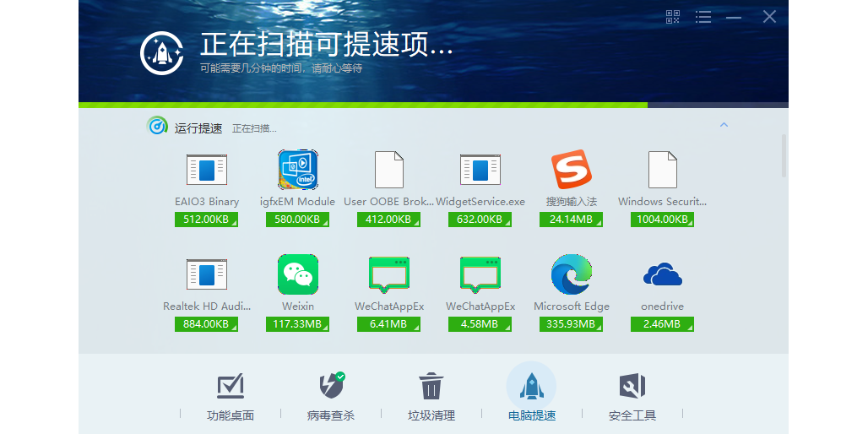Viewport: 868px width, 434px height.
Task: Open the 512.00KB dropdown for EAIO3 Binary
Action: point(207,220)
